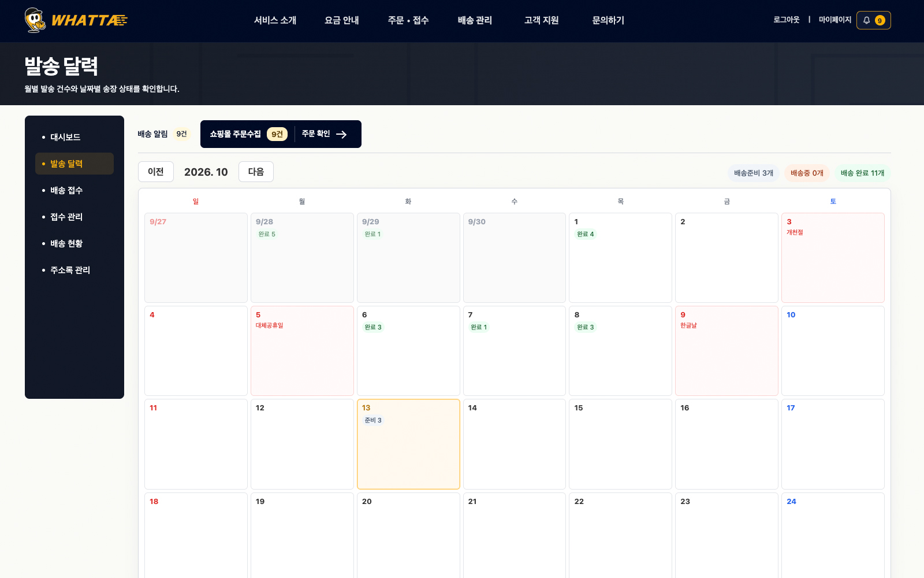Viewport: 924px width, 578px height.
Task: Open 주소록 관리 in the sidebar
Action: [74, 270]
